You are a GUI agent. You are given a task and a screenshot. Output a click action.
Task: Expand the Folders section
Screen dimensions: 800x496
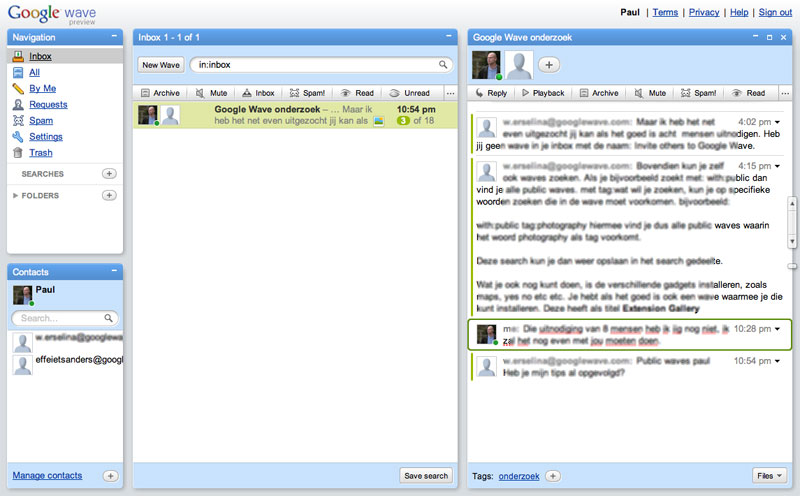pos(16,196)
